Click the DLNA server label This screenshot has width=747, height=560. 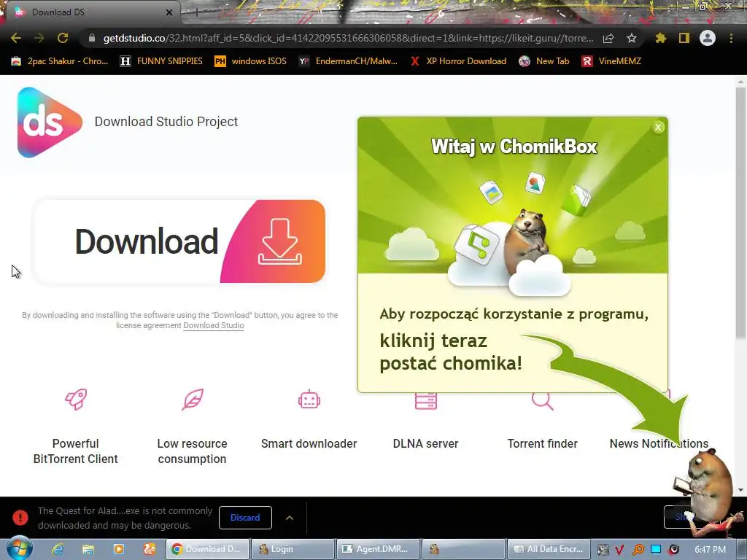[x=425, y=444]
